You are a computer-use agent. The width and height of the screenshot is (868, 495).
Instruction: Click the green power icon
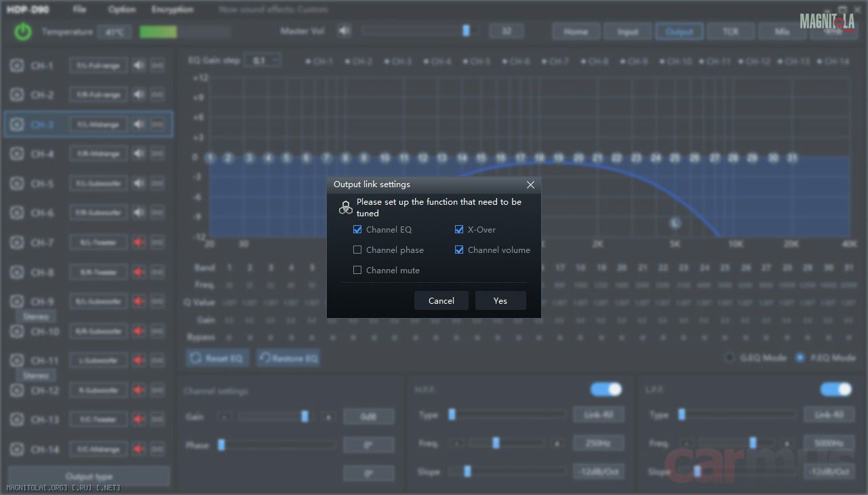click(23, 32)
